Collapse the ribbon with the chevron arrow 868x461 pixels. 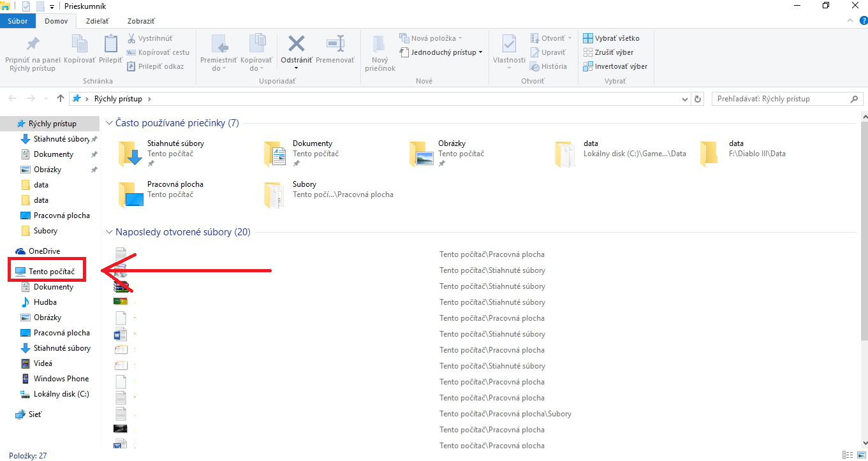(x=850, y=21)
